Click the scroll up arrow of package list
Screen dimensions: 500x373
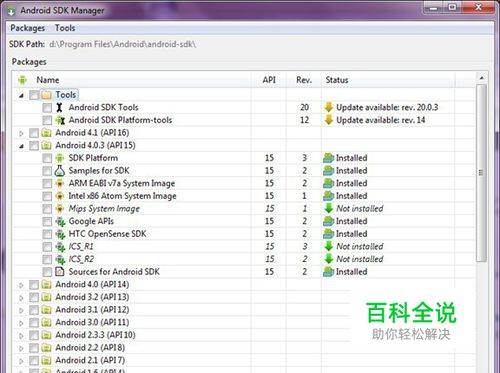482,78
